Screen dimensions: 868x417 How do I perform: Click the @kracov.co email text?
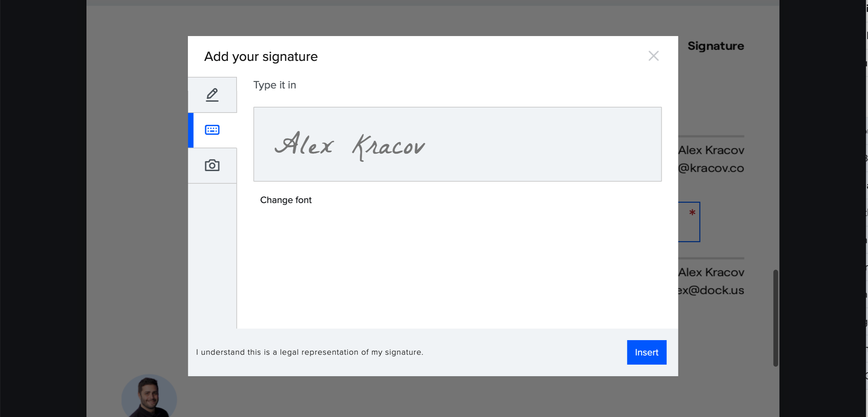point(711,168)
